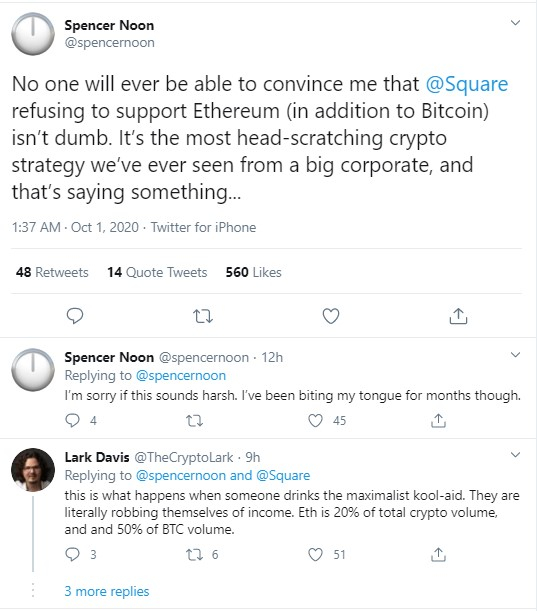Screen dimensions: 537x611
Task: Open Lark Davis's profile picture
Action: (33, 470)
